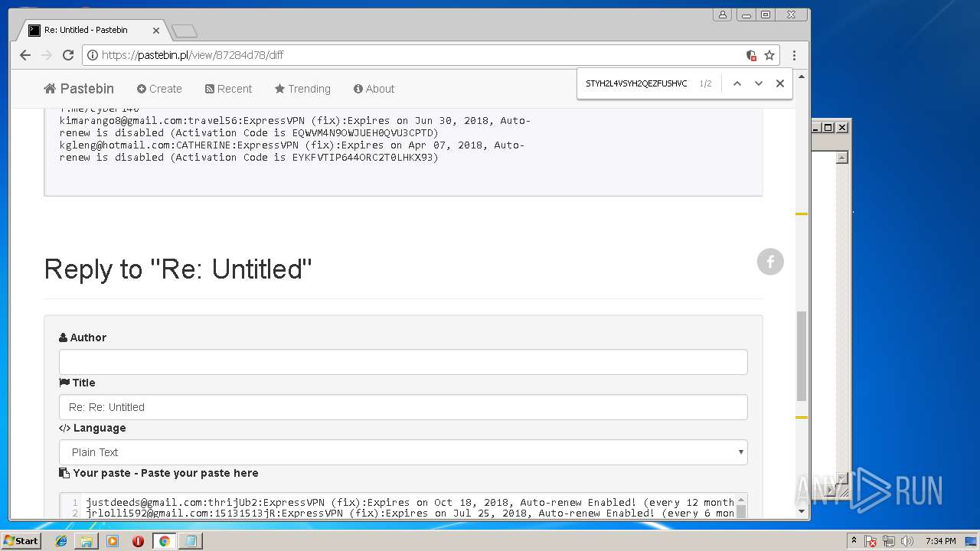Go to next find result

click(x=758, y=83)
